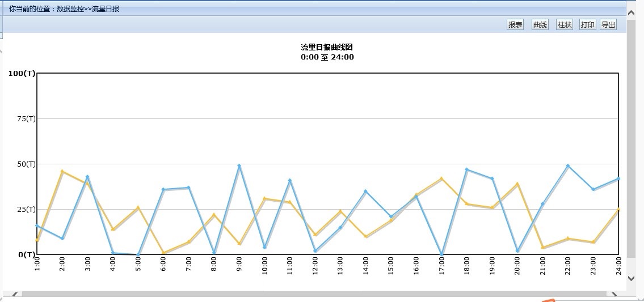Click the 报表 report view button

click(x=515, y=25)
